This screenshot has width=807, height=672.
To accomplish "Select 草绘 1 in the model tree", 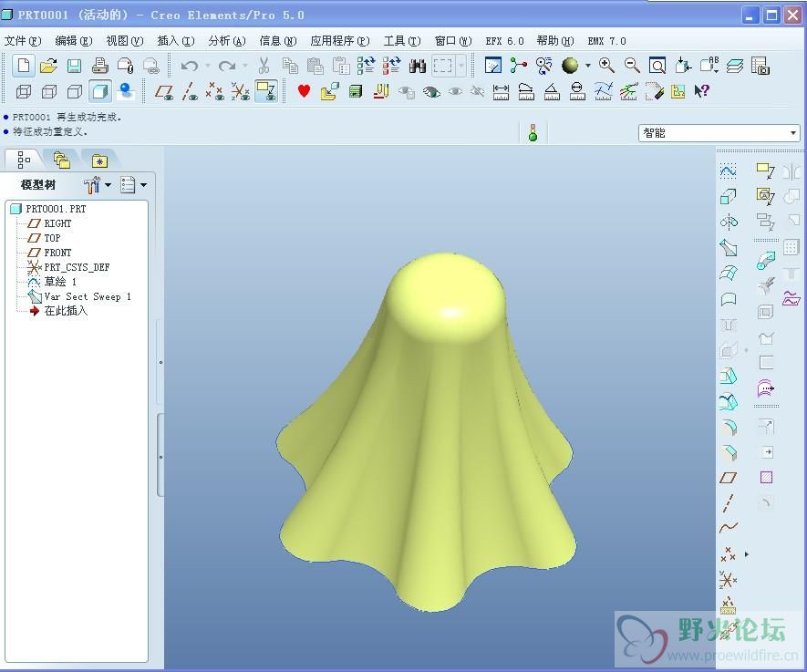I will [x=60, y=282].
